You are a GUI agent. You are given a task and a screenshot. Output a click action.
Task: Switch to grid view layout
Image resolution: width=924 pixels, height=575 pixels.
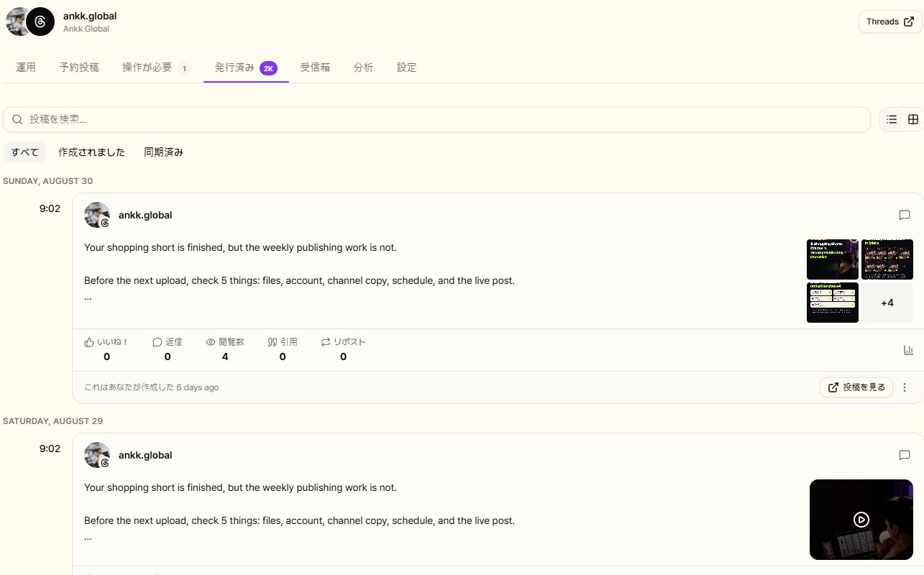tap(913, 119)
